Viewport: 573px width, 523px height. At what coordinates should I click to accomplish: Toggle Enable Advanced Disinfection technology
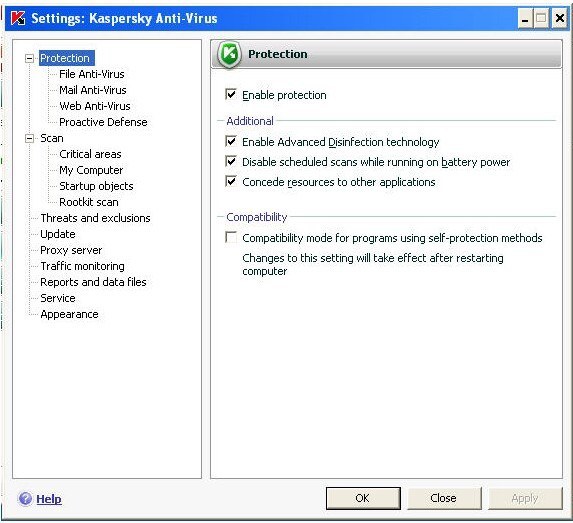(231, 141)
